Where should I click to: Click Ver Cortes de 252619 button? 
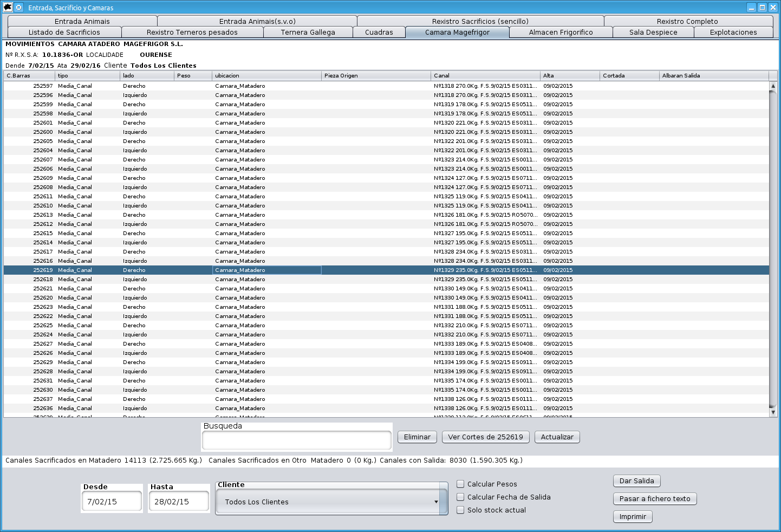tap(485, 437)
